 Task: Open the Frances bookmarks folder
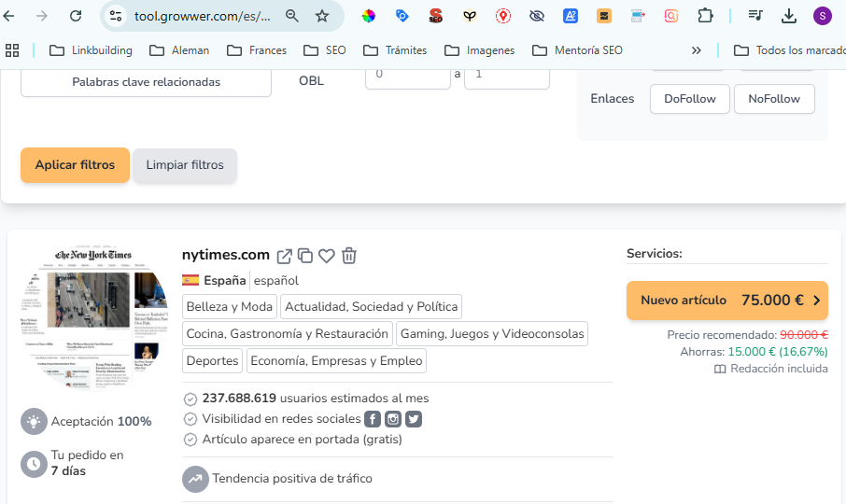256,50
